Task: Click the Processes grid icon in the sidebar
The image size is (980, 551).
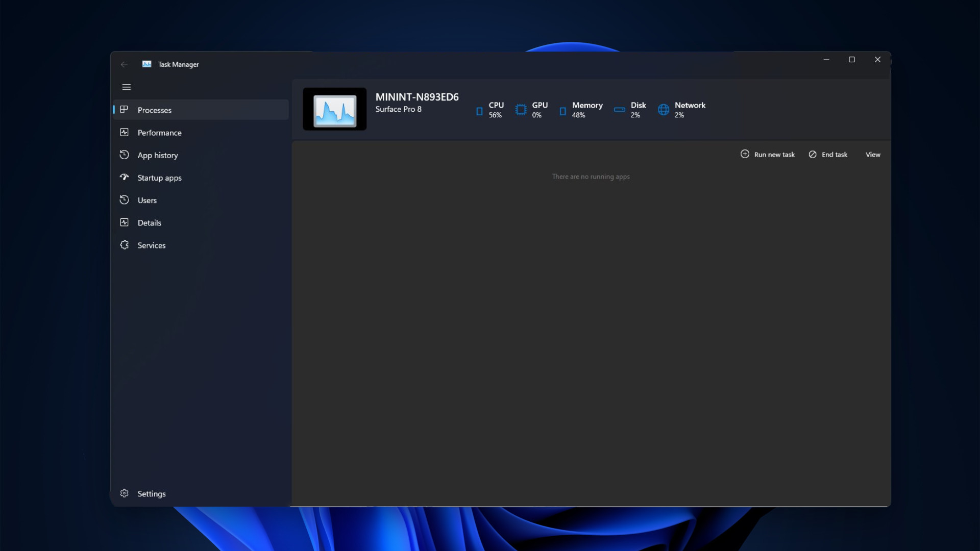Action: (124, 110)
